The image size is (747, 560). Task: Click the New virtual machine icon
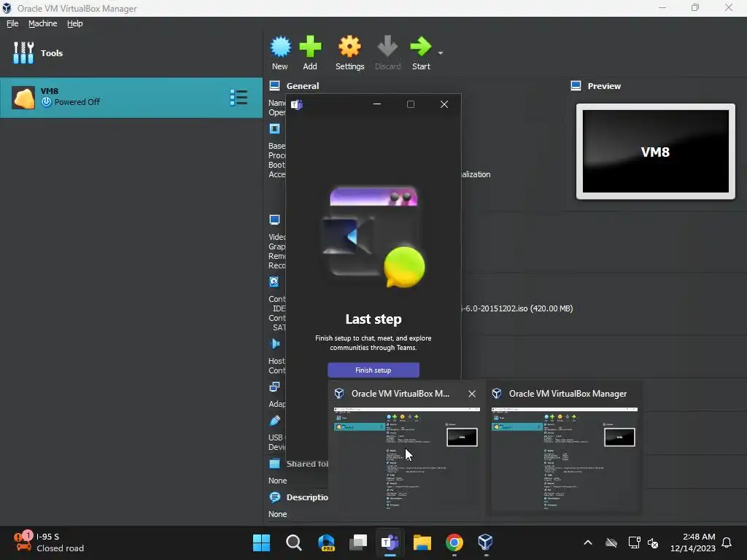[x=280, y=47]
